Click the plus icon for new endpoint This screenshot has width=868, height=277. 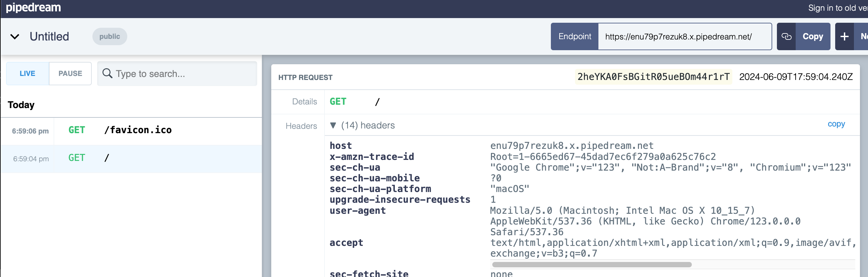point(844,36)
